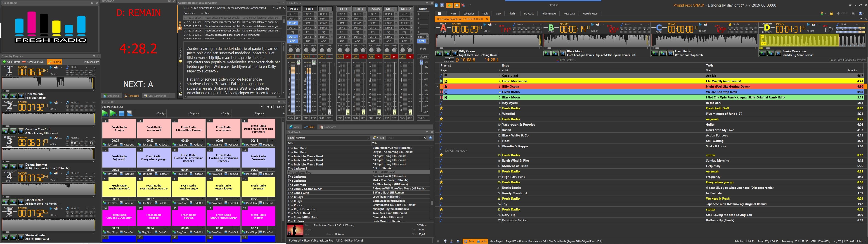The width and height of the screenshot is (868, 244).
Task: Click the Mark Played status bar button
Action: (x=496, y=241)
